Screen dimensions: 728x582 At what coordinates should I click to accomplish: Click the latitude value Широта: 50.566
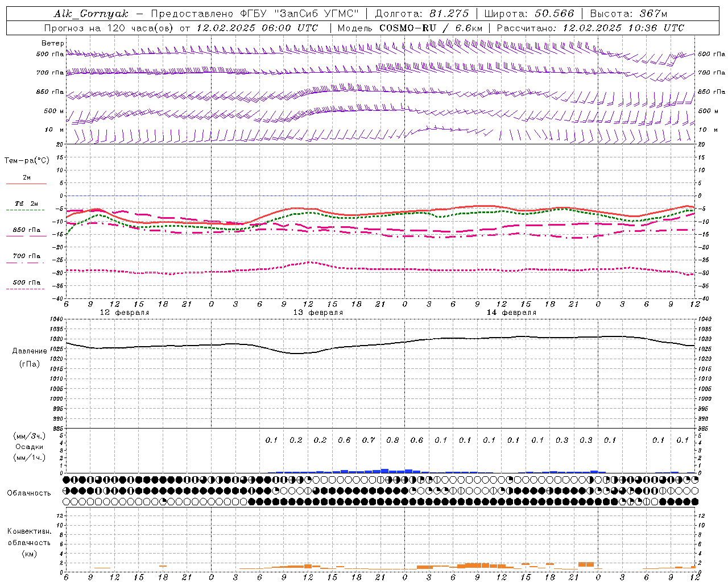[x=529, y=14]
